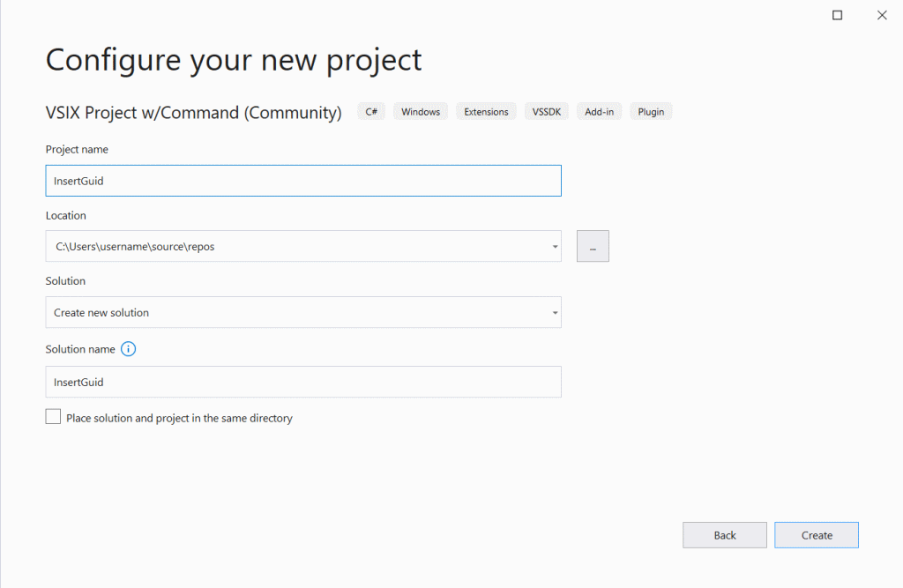Screen dimensions: 903x588
Task: Select the 'VSIX Project w/Command (Community)' heading
Action: pos(194,113)
